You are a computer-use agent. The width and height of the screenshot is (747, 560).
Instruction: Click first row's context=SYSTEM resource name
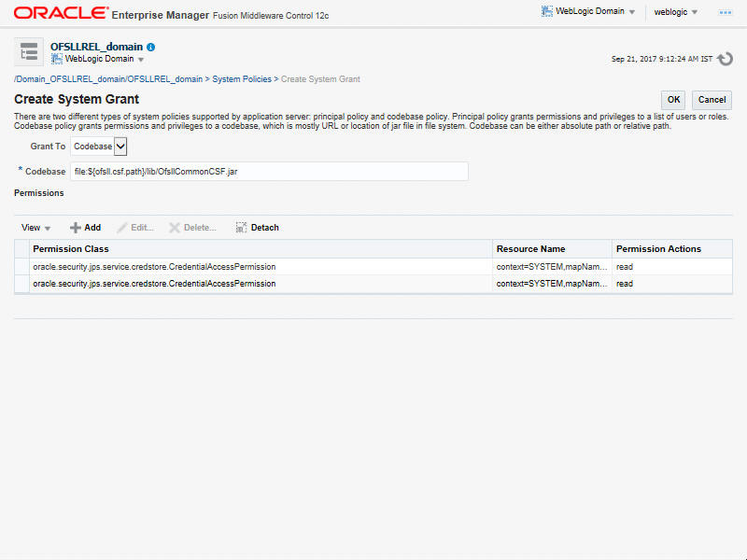pos(552,267)
